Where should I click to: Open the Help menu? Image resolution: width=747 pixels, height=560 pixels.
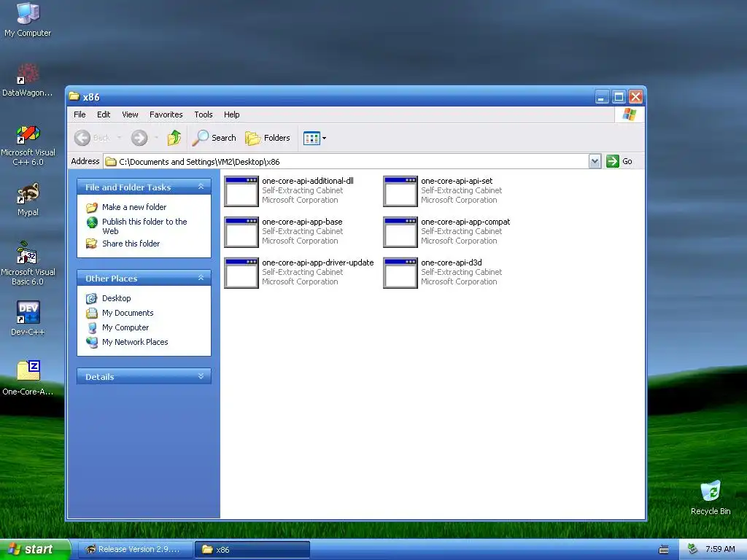(231, 114)
